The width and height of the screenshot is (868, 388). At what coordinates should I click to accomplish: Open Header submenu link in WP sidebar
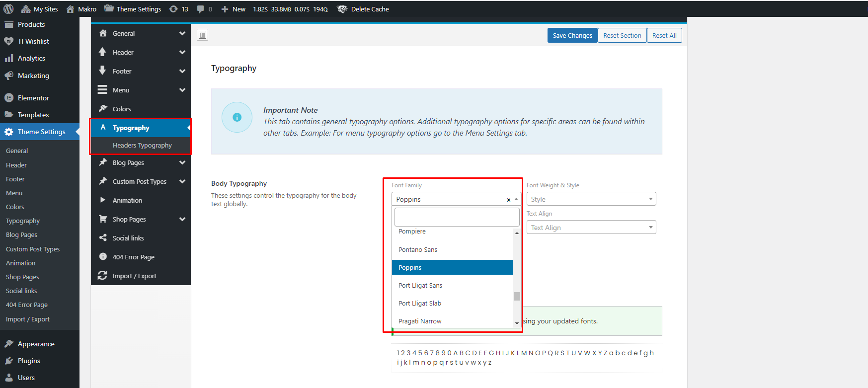16,165
